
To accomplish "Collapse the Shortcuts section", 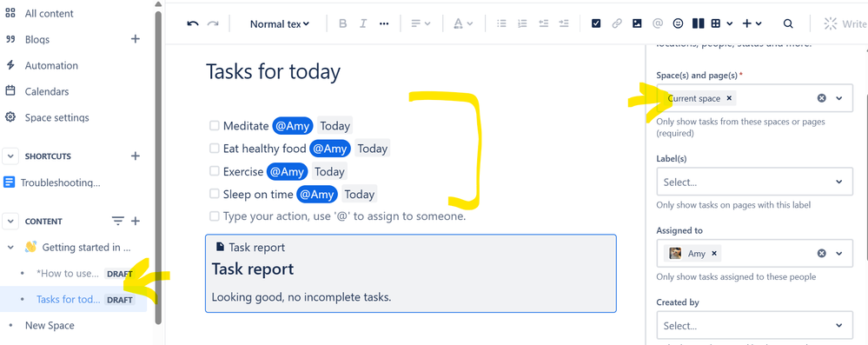I will pos(10,156).
